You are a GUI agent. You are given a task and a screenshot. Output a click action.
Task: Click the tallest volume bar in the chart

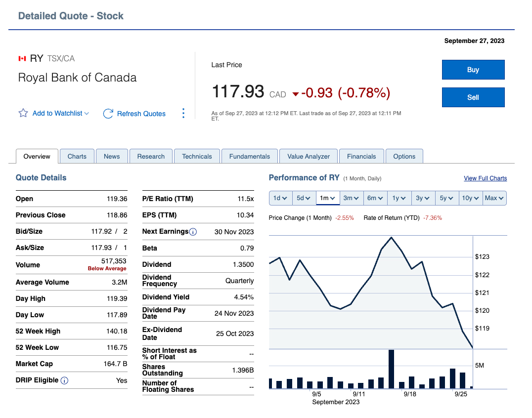(391, 369)
